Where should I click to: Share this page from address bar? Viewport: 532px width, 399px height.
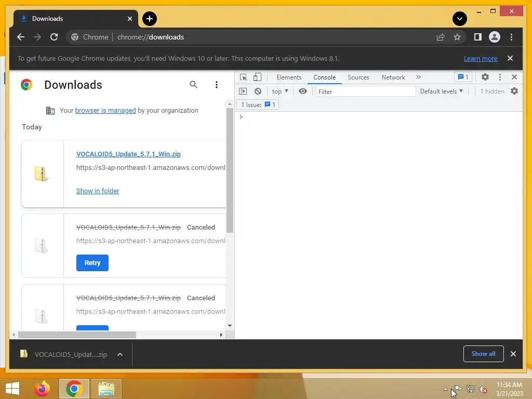coord(441,37)
